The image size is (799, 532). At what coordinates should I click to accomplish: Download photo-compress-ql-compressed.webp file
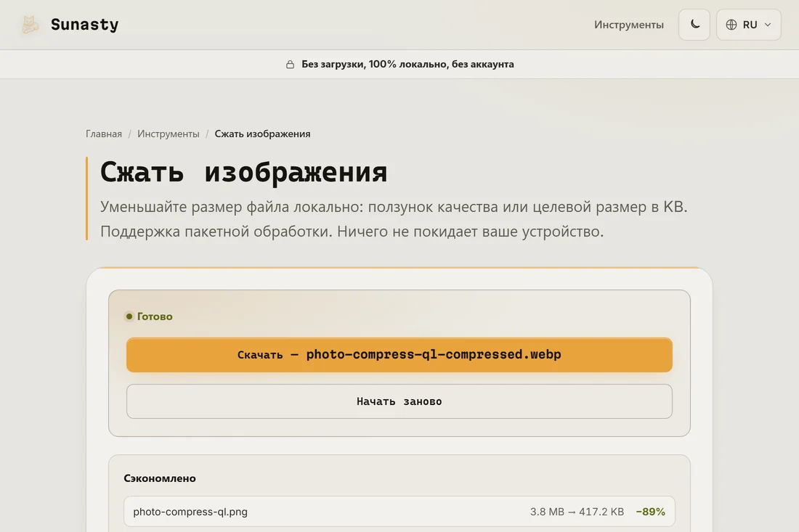click(x=399, y=355)
